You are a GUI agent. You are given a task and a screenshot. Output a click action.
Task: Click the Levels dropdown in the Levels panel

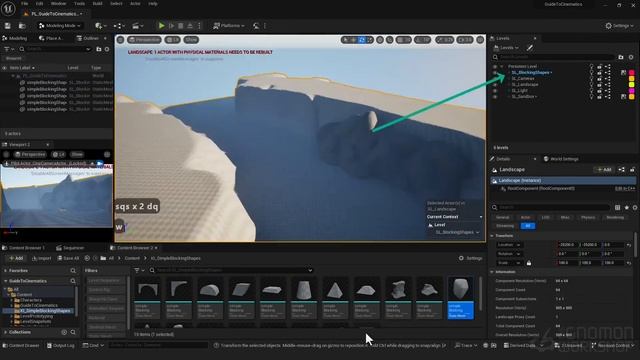click(x=507, y=48)
